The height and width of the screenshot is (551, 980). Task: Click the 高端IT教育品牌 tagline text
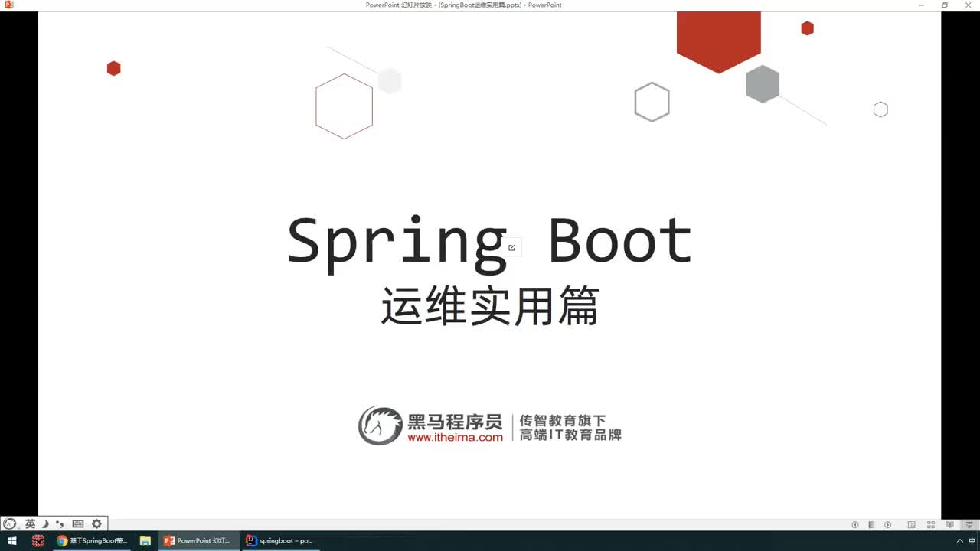point(570,435)
